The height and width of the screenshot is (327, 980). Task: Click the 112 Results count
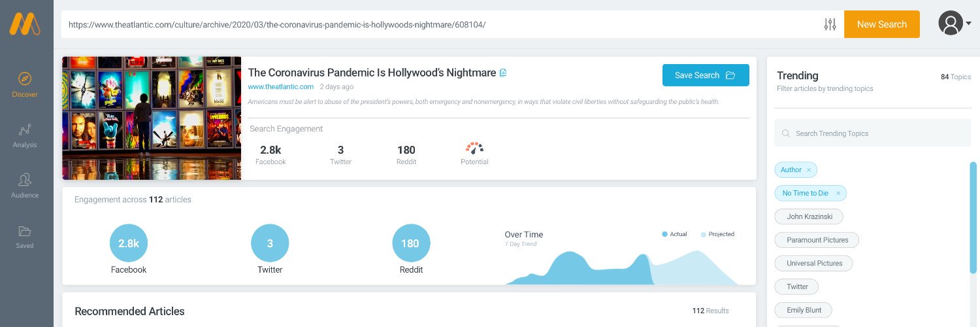(710, 311)
